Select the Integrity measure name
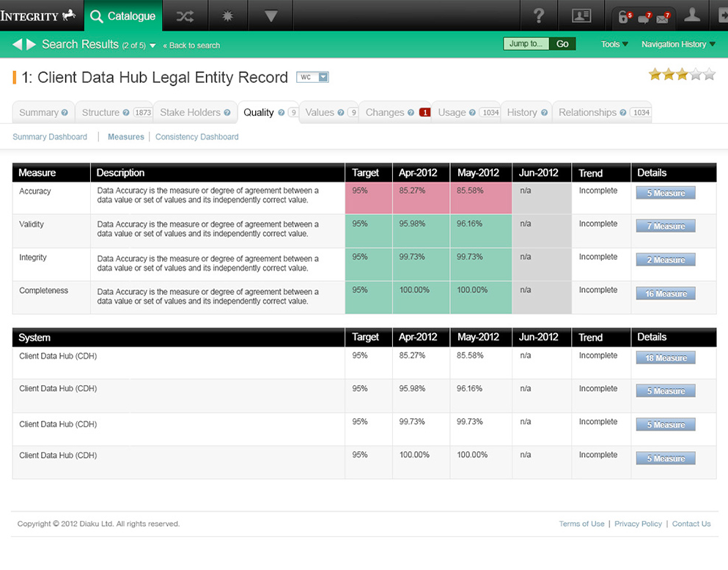The height and width of the screenshot is (570, 728). coord(33,257)
